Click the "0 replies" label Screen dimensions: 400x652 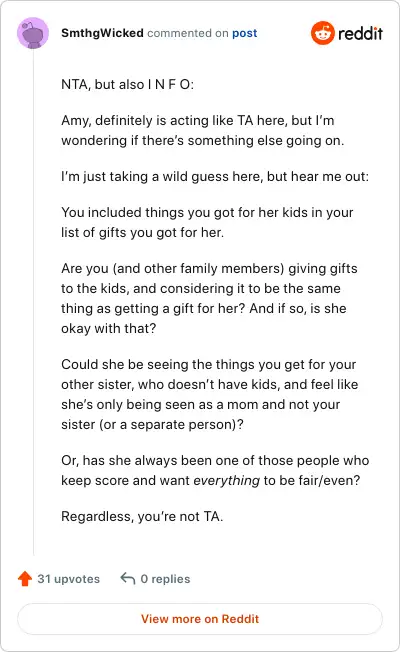(x=165, y=579)
